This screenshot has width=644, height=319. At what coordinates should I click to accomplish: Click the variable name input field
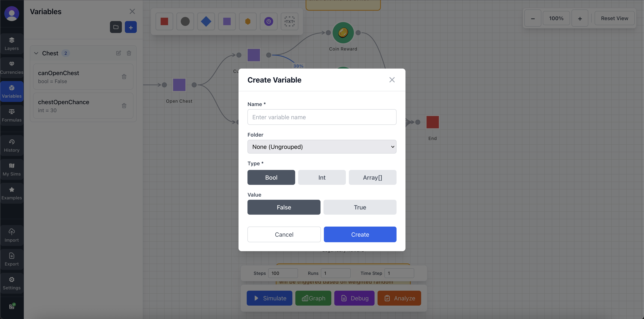pos(322,117)
